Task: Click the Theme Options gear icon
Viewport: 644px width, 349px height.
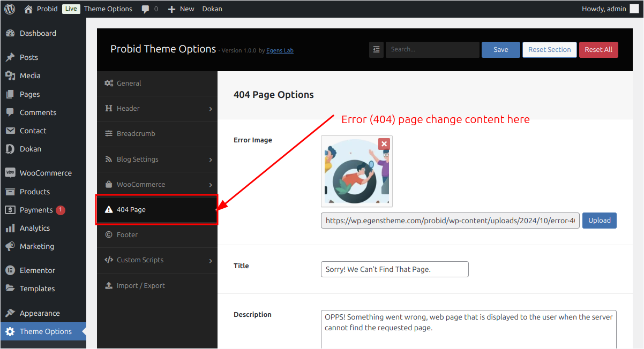Action: pyautogui.click(x=10, y=331)
